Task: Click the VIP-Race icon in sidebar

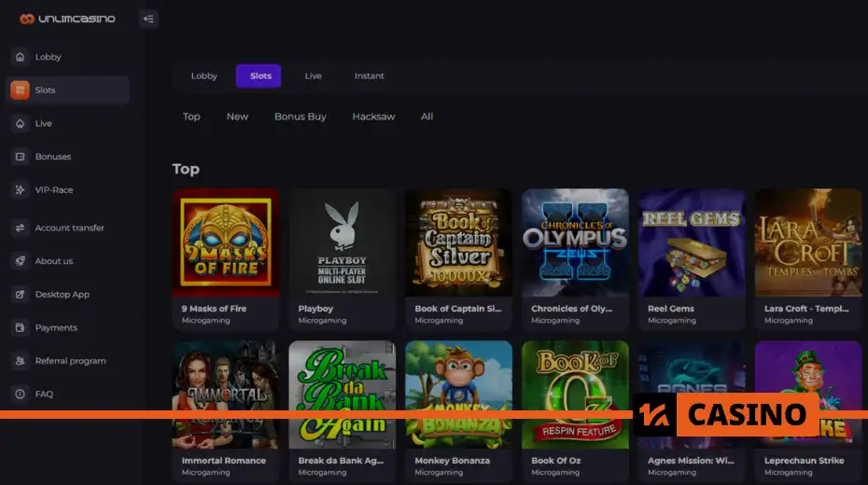Action: [20, 189]
